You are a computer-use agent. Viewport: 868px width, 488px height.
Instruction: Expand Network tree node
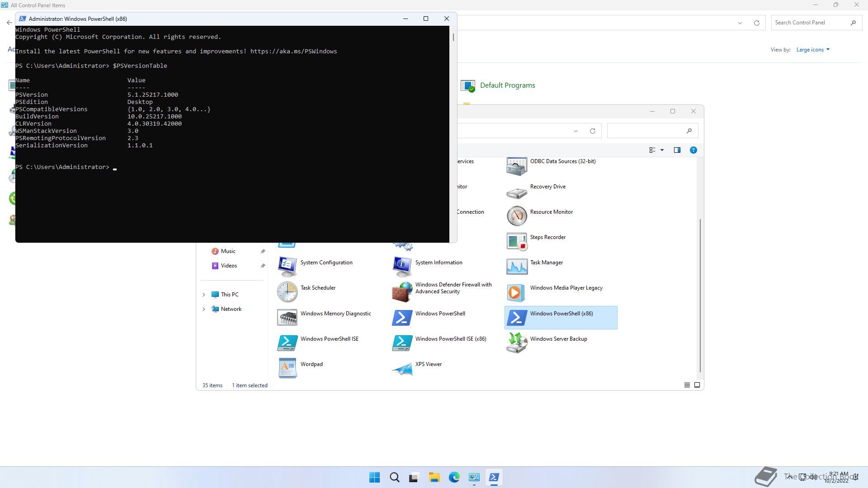203,309
